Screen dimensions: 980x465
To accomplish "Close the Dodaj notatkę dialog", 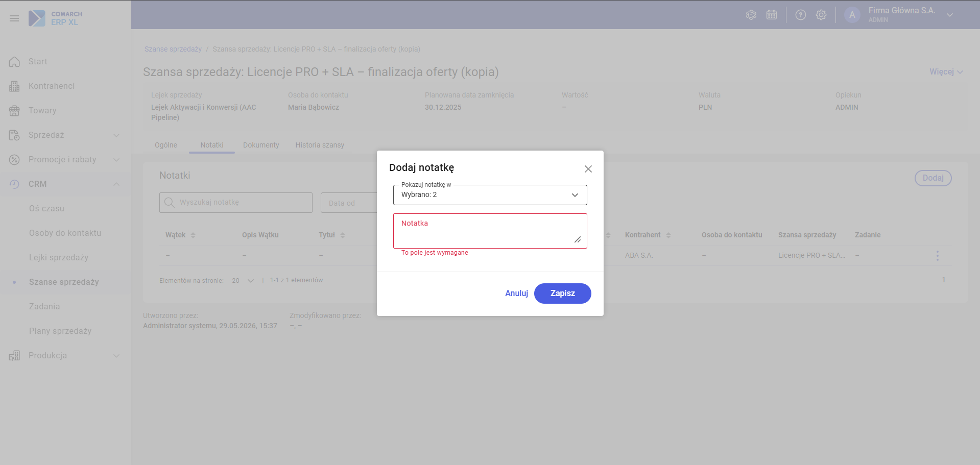I will pyautogui.click(x=588, y=169).
